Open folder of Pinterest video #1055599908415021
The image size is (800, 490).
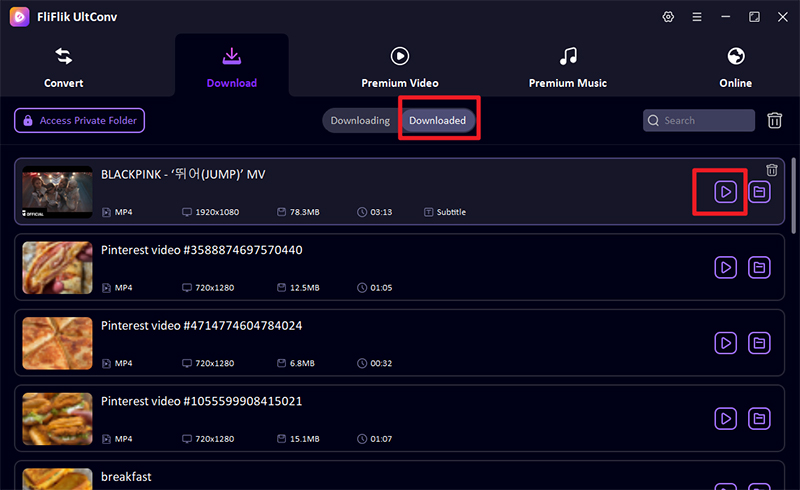[759, 419]
